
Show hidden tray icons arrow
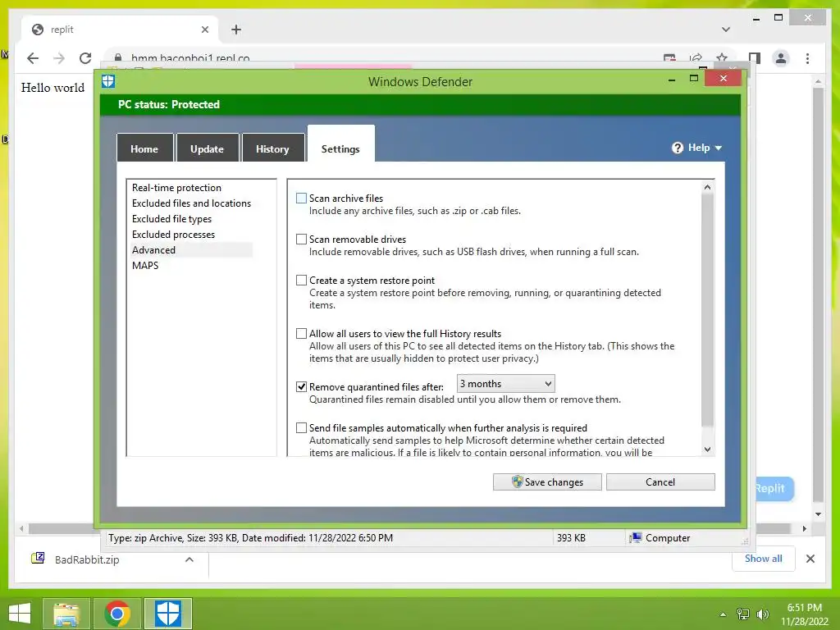tap(724, 614)
